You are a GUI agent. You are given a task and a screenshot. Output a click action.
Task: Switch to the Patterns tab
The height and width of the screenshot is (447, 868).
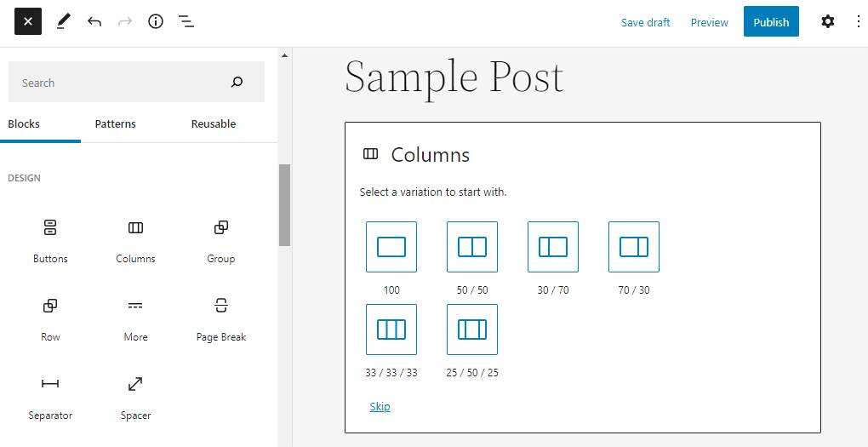115,124
